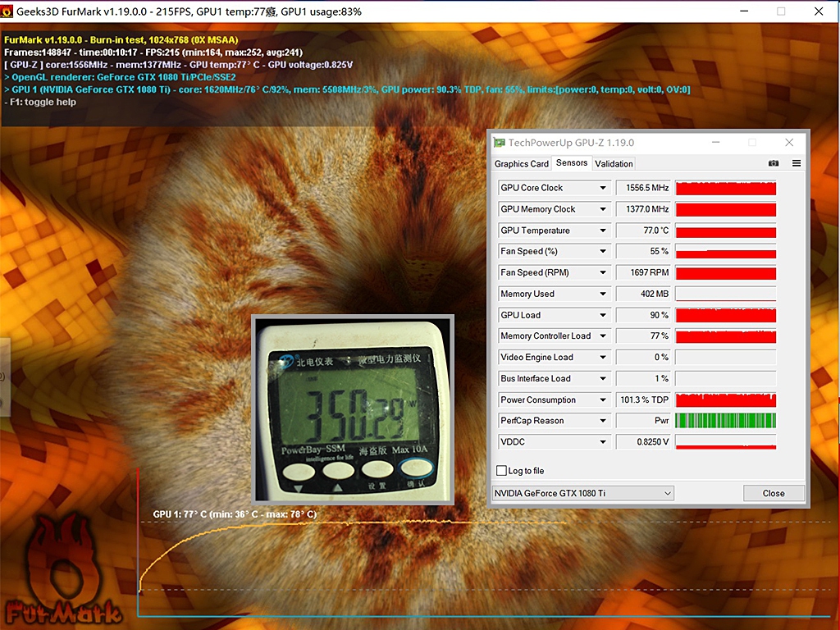Click the GPU Core Clock history graph
The height and width of the screenshot is (630, 840).
[x=726, y=188]
